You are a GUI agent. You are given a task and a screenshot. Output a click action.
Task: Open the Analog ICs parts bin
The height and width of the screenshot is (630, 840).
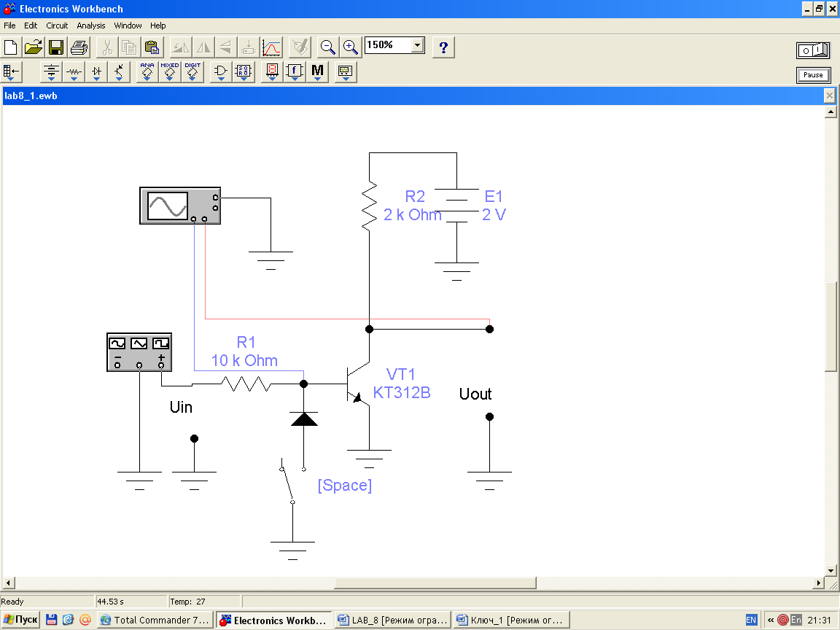tap(147, 71)
